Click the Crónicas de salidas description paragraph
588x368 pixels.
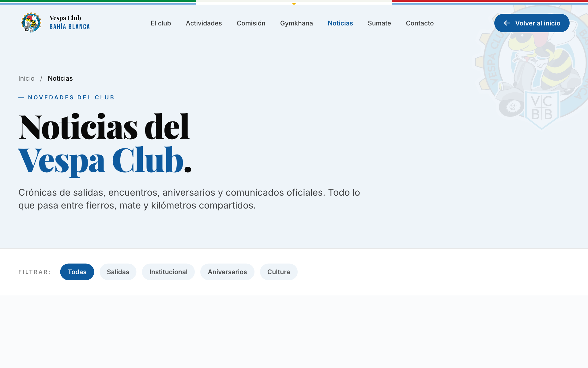[189, 199]
